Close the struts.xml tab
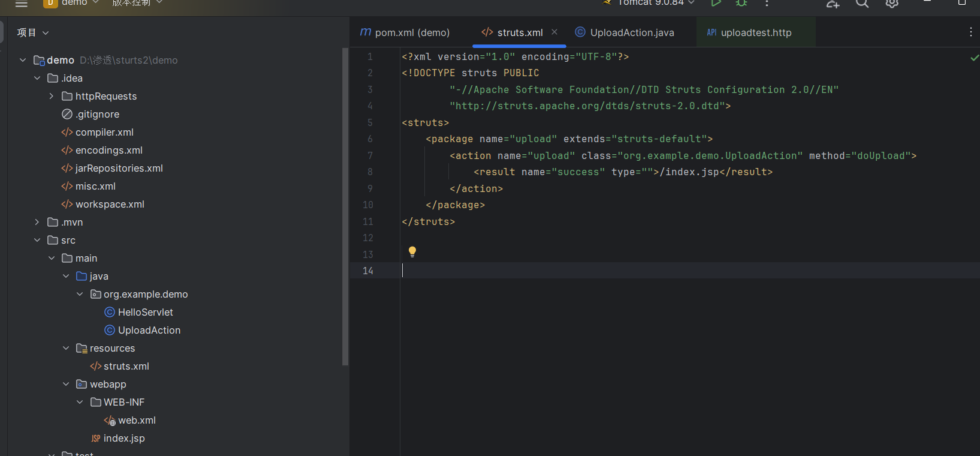 554,32
